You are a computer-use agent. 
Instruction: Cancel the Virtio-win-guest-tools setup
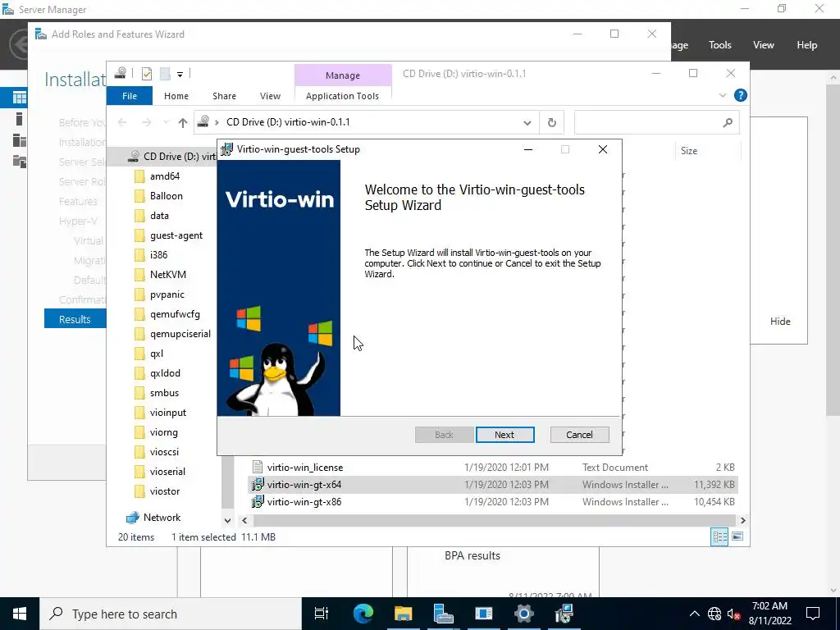tap(579, 435)
